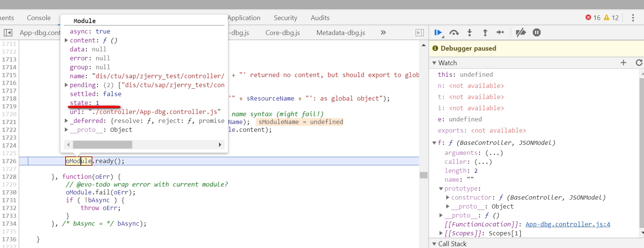Viewport: 644px width, 248px height.
Task: Click the 'Debugger paused' banner
Action: (537, 48)
